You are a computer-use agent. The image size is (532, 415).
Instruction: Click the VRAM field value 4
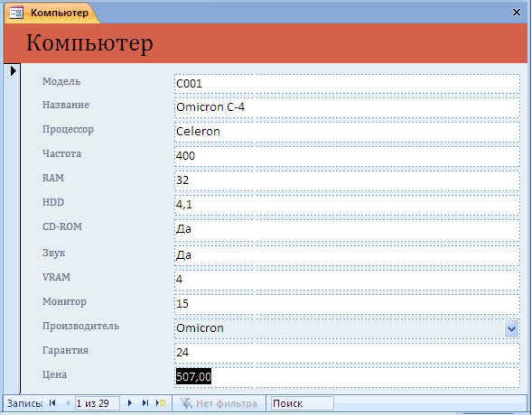pos(347,280)
